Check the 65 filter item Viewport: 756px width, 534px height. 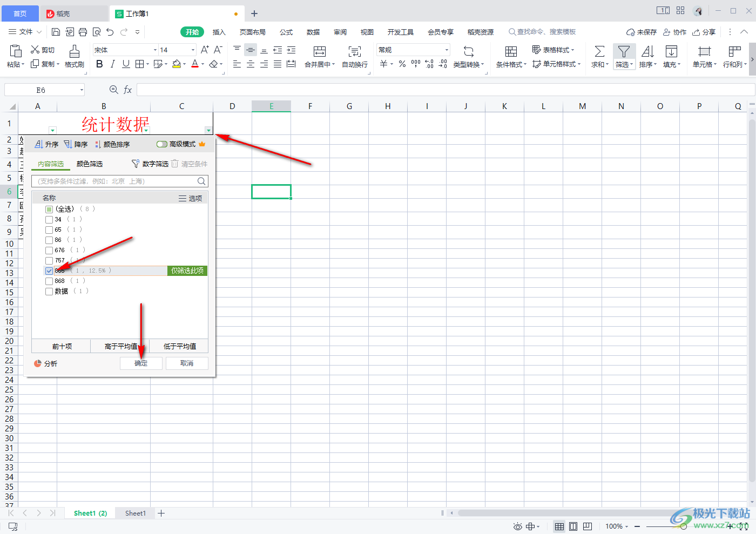(x=49, y=229)
